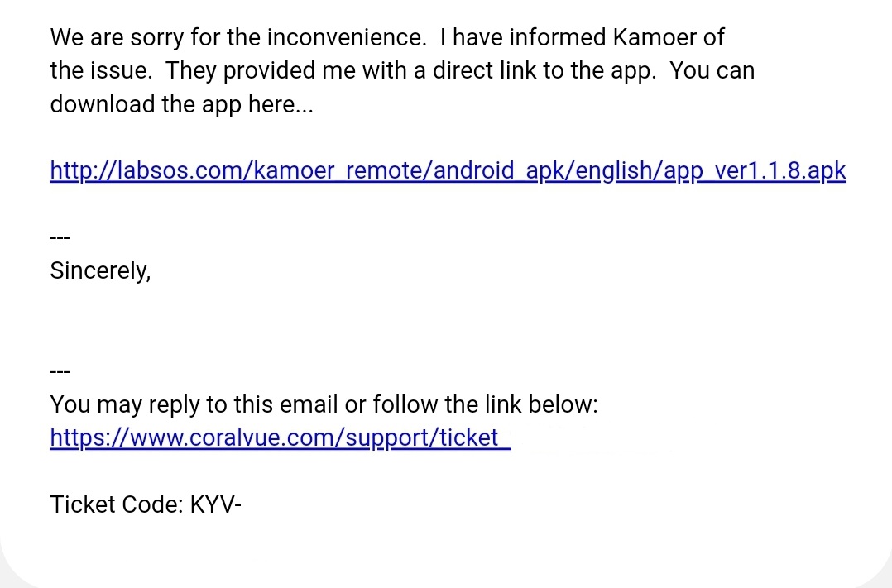
Task: Click the "KYV-" ticket code value
Action: [215, 504]
